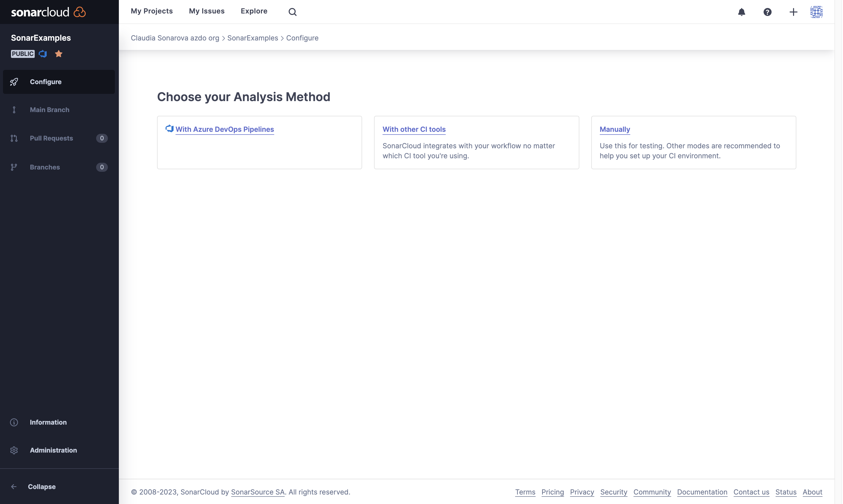Click the Pull Requests sidebar icon

coord(14,138)
